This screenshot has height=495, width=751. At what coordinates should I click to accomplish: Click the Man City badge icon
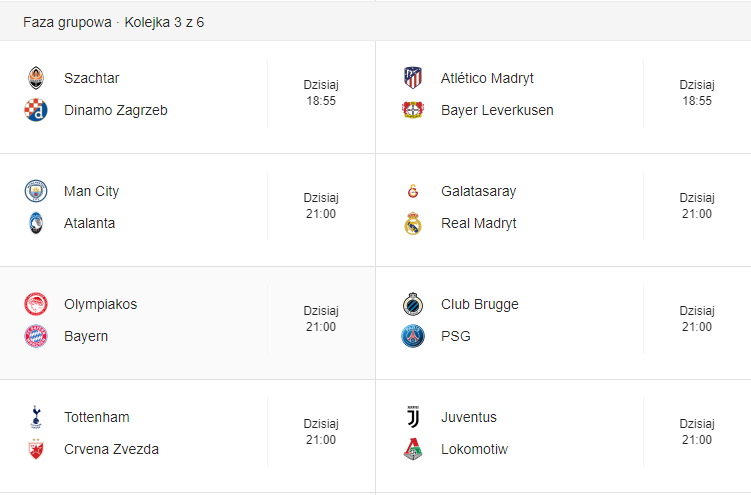pyautogui.click(x=36, y=191)
